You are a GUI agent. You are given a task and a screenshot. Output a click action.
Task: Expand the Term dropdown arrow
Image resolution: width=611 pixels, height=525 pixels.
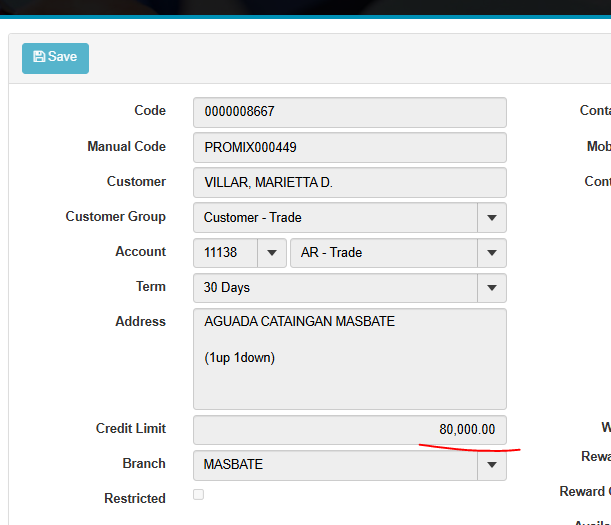pos(491,288)
